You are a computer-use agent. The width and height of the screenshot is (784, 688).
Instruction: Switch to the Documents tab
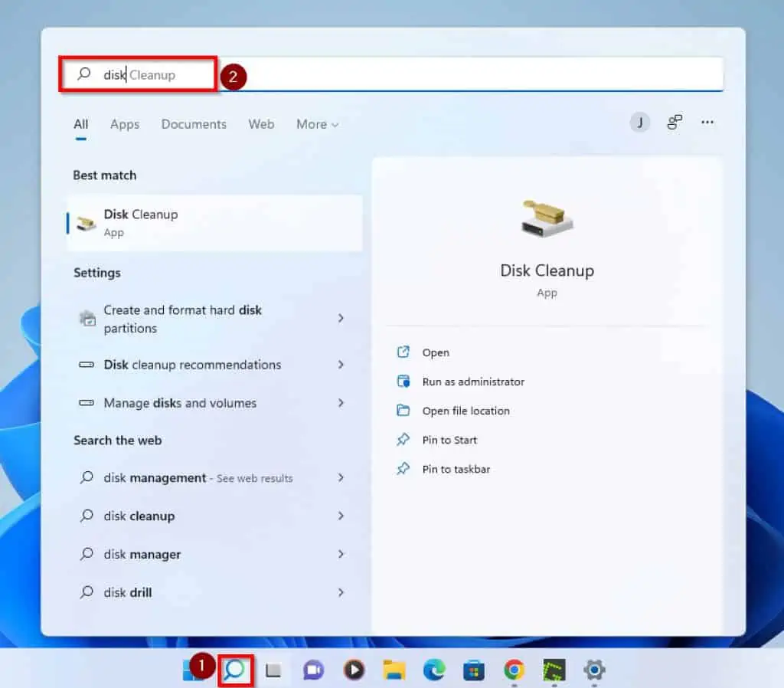(x=194, y=124)
